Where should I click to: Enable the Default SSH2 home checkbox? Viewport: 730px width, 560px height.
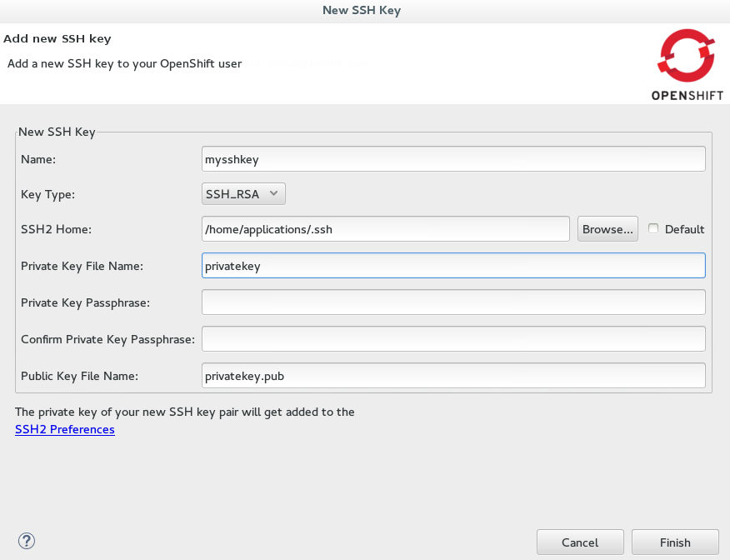click(x=653, y=228)
